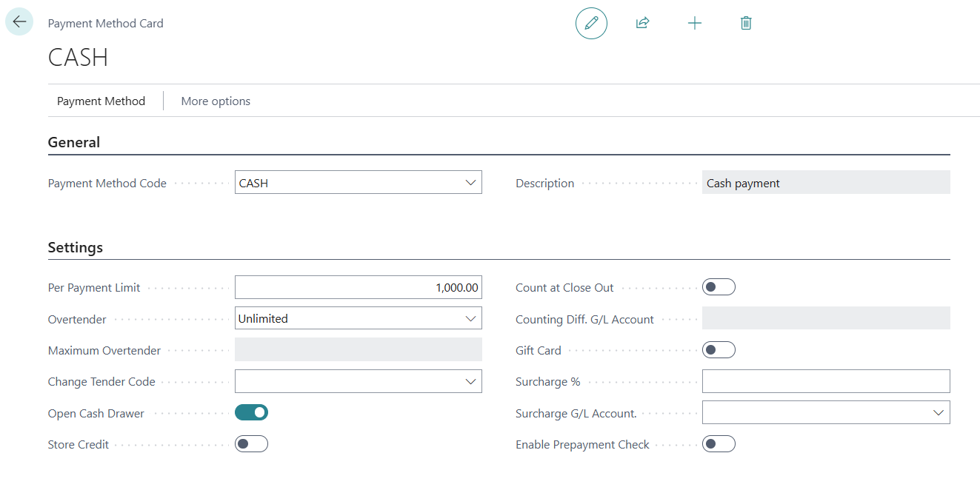Open the Payment Method Code dropdown
The height and width of the screenshot is (490, 980).
click(x=470, y=183)
